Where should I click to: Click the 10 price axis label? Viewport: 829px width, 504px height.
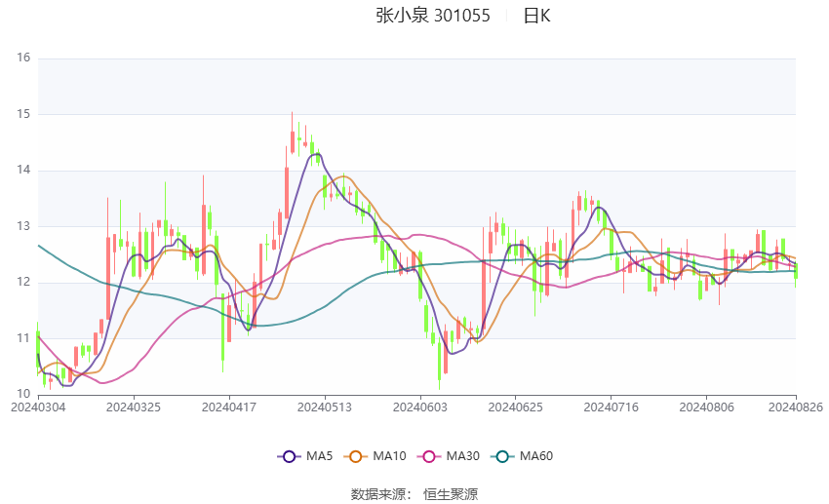tap(23, 394)
